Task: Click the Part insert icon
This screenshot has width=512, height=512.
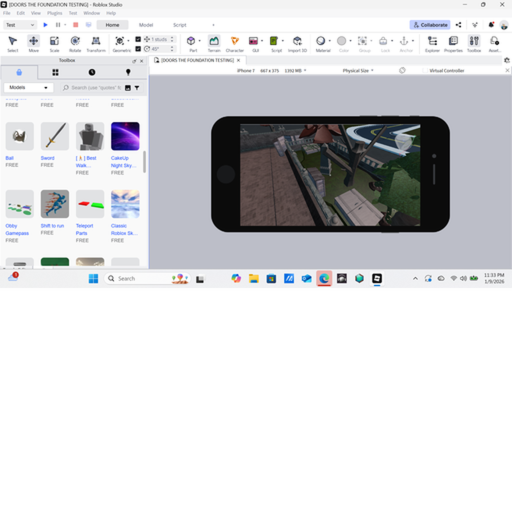Action: coord(191,44)
